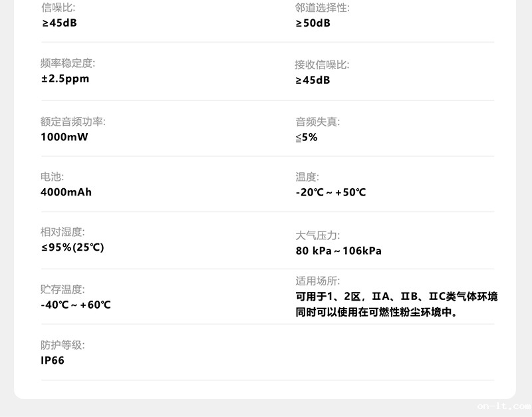Click the 邻道选择性 label
Viewport: 532px width, 417px height.
click(x=323, y=8)
